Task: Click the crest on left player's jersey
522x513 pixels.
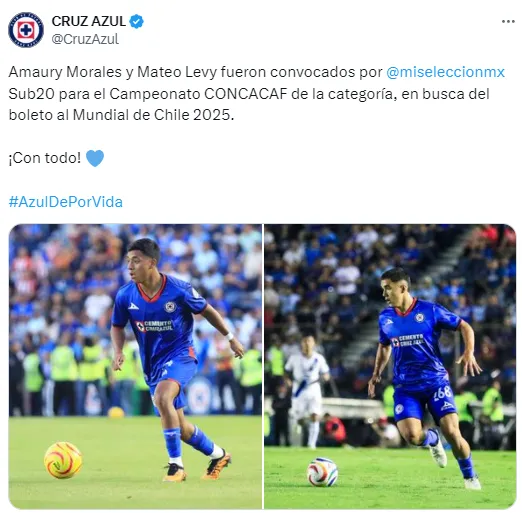Action: coord(170,306)
